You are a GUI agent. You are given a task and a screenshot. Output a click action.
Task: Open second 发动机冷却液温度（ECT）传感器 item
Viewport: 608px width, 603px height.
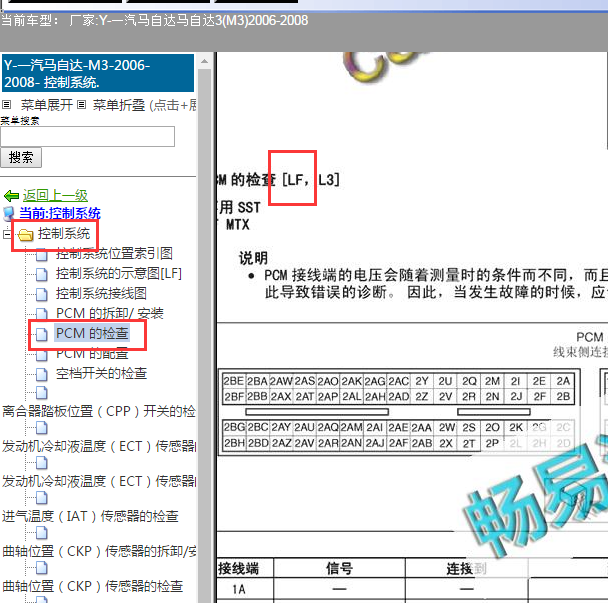click(x=99, y=481)
